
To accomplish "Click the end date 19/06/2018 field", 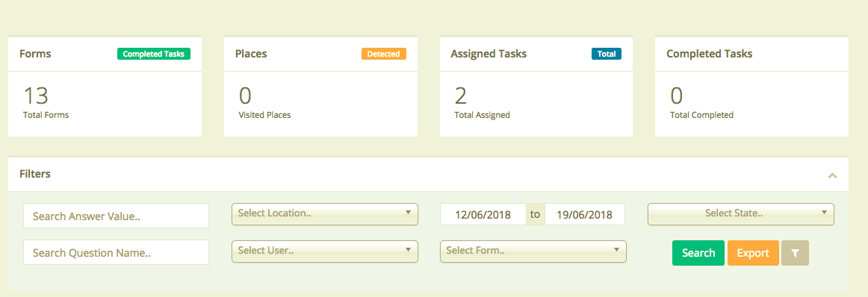I will coord(585,215).
